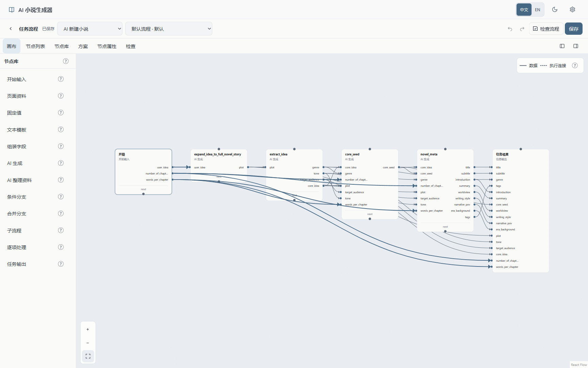The height and width of the screenshot is (368, 588).
Task: Zoom in on the canvas
Action: pos(88,329)
